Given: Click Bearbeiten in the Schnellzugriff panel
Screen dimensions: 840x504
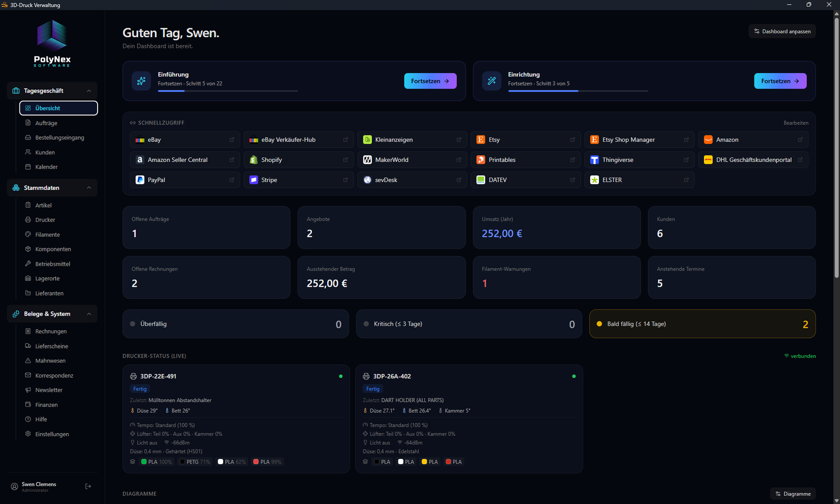Looking at the screenshot, I should click(x=796, y=123).
